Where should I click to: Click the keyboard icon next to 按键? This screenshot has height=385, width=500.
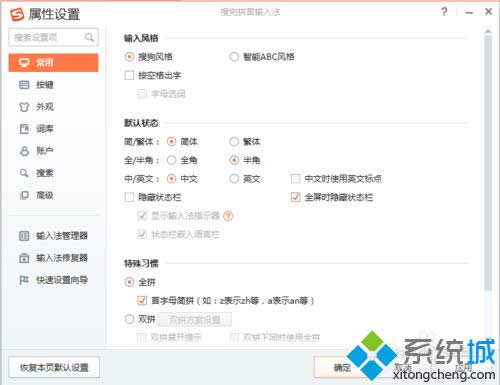24,85
